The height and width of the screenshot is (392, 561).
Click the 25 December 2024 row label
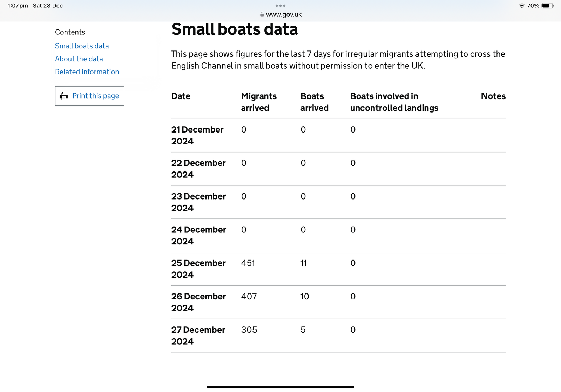(x=198, y=269)
